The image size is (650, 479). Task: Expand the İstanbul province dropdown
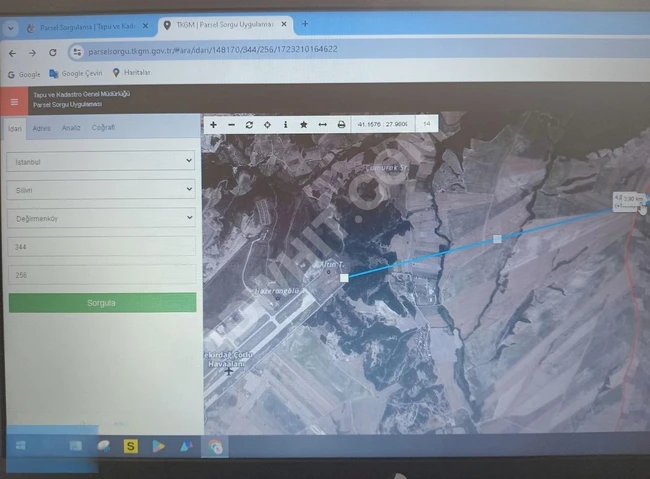click(x=101, y=161)
